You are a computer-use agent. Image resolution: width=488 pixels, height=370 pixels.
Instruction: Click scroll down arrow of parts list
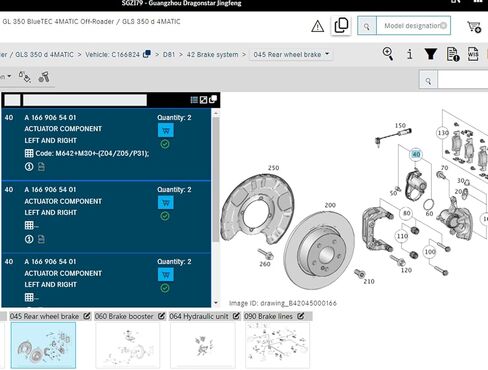pos(216,303)
